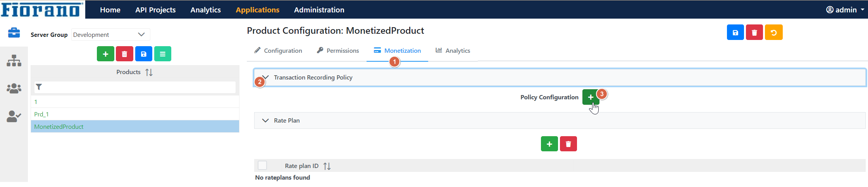
Task: Add a policy configuration with plus
Action: tap(591, 97)
